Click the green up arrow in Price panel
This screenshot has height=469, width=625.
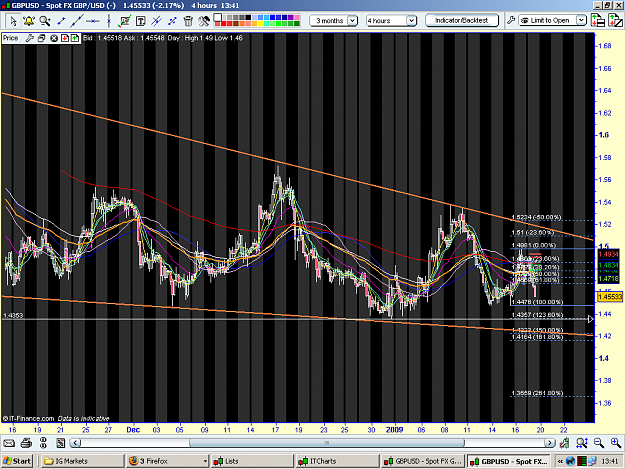(x=75, y=38)
